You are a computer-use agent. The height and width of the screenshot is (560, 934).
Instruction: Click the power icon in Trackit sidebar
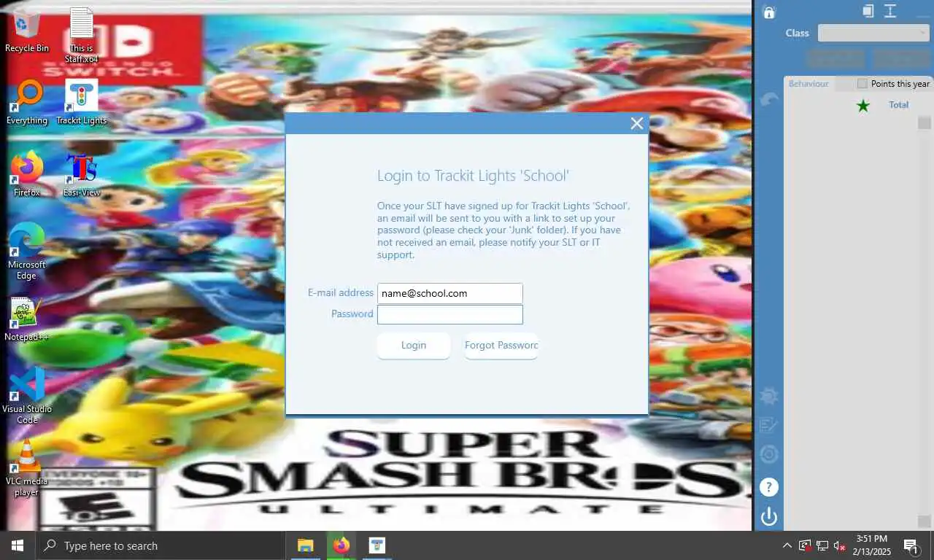coord(768,517)
